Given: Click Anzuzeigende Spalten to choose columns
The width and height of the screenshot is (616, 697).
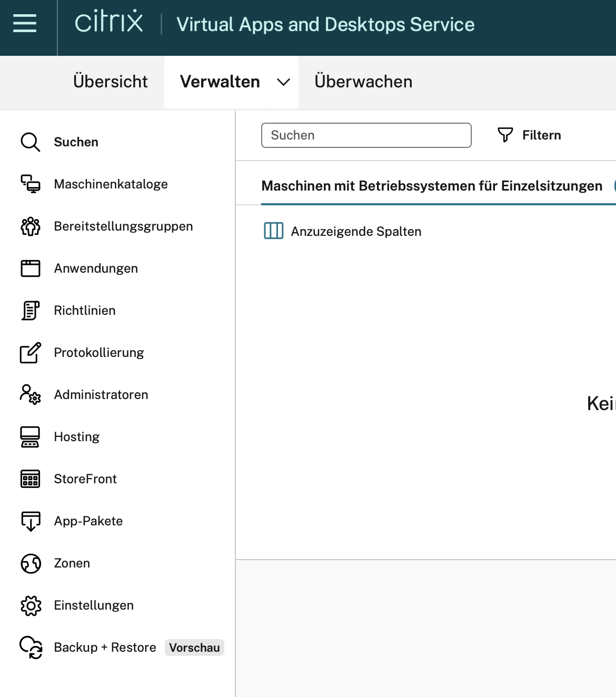Looking at the screenshot, I should pyautogui.click(x=356, y=232).
